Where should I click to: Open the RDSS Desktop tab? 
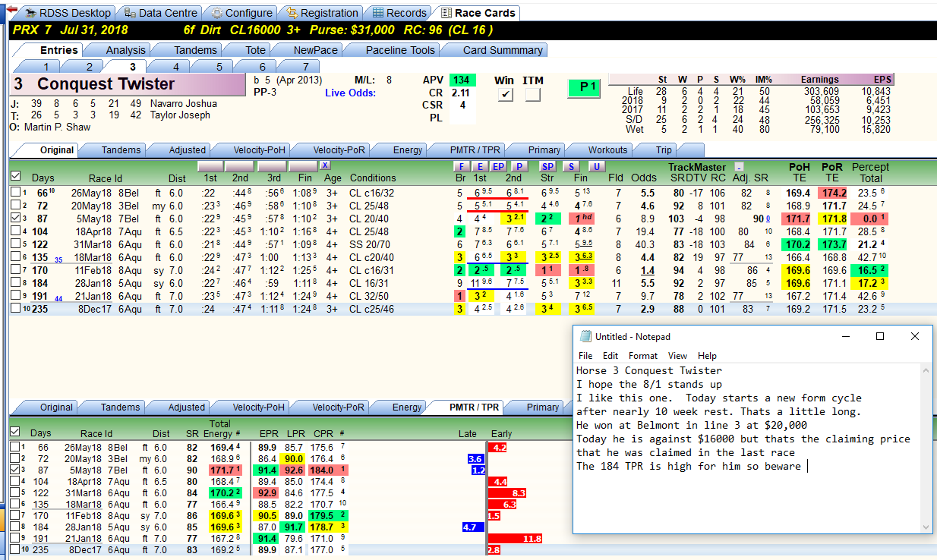pos(66,13)
